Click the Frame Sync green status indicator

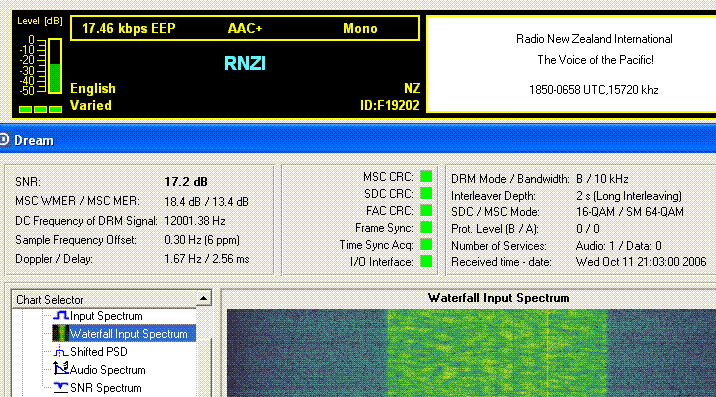(426, 228)
